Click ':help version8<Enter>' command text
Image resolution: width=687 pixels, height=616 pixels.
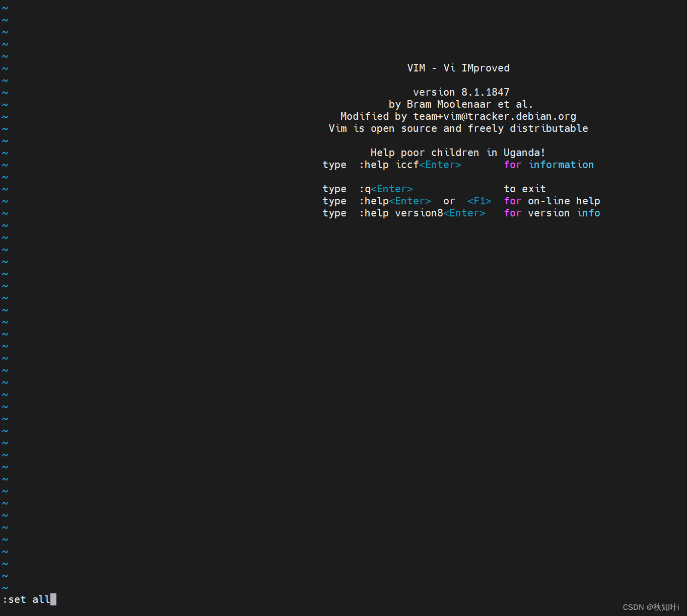[x=422, y=213]
